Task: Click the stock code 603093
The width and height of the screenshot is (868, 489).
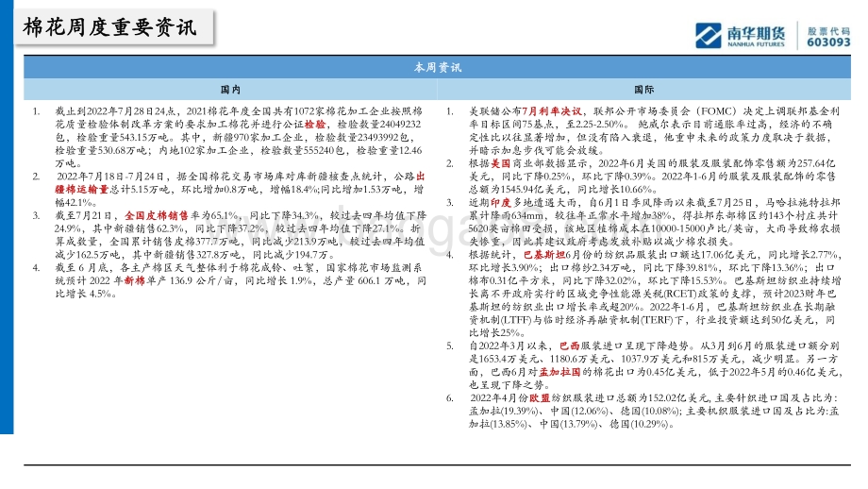Action: (828, 42)
